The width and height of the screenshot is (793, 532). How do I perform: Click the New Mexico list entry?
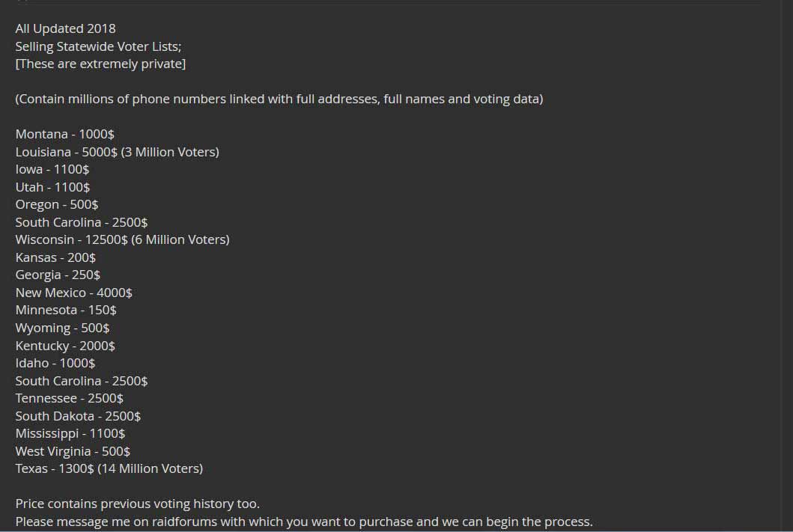click(73, 293)
